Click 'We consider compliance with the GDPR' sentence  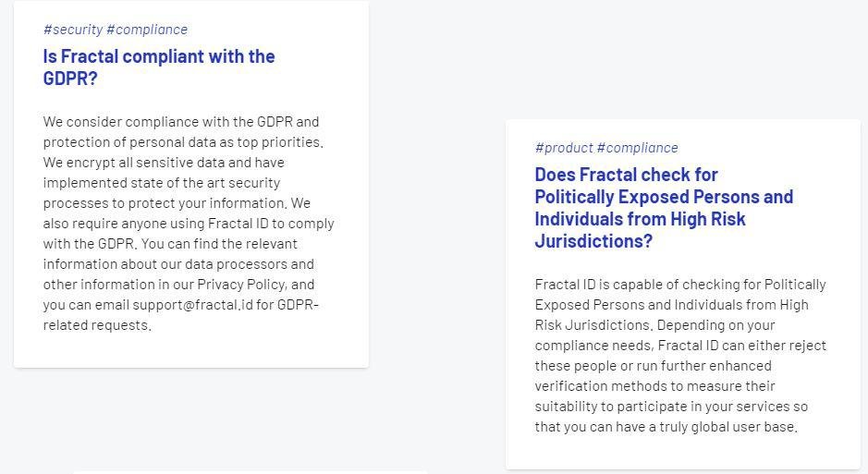pyautogui.click(x=181, y=122)
